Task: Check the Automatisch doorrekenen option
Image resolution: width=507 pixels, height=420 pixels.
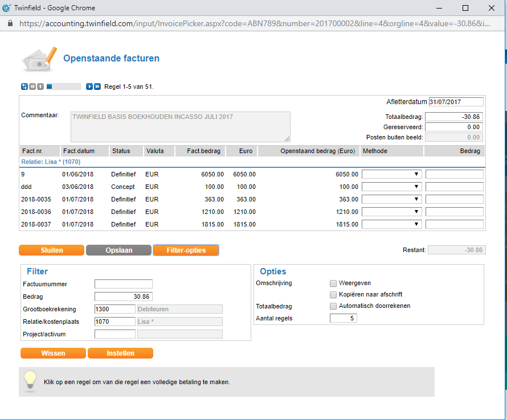Action: [333, 306]
